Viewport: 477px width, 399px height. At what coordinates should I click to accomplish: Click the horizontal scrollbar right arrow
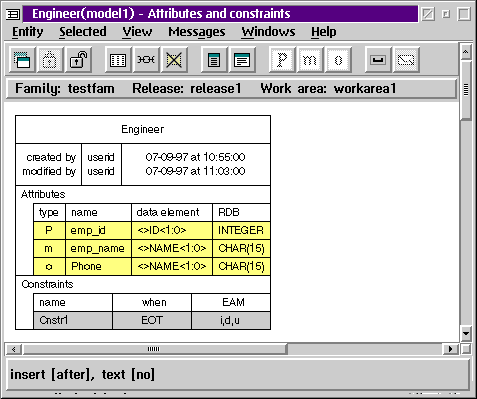tap(451, 349)
